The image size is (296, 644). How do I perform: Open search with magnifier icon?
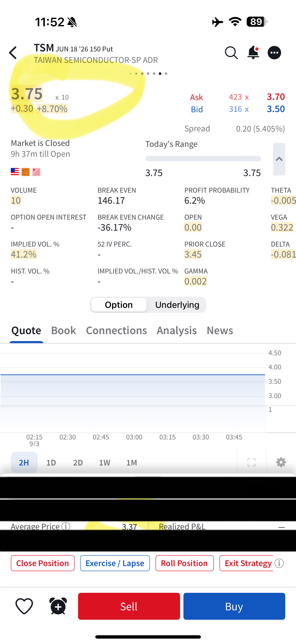coord(231,53)
